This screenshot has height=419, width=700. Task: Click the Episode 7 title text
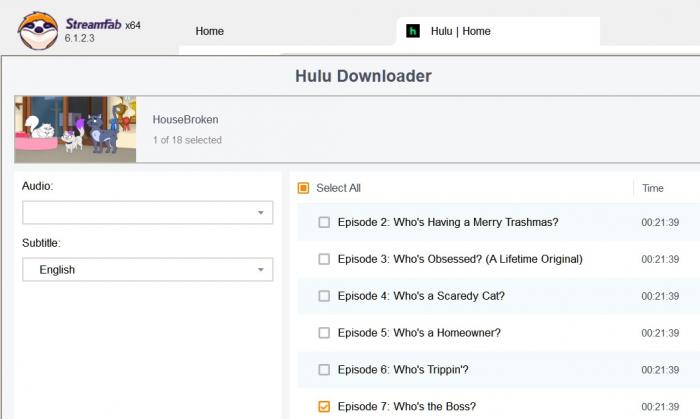407,407
